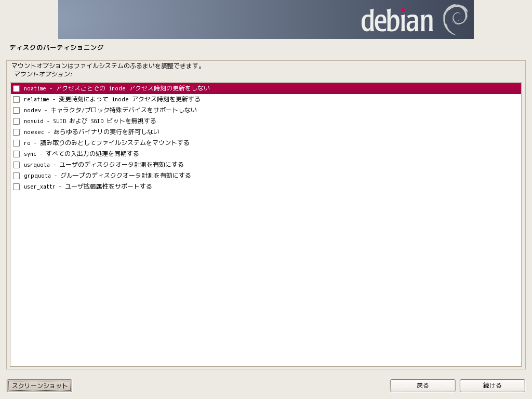Toggle the sync option checkbox
The width and height of the screenshot is (532, 399).
16,154
